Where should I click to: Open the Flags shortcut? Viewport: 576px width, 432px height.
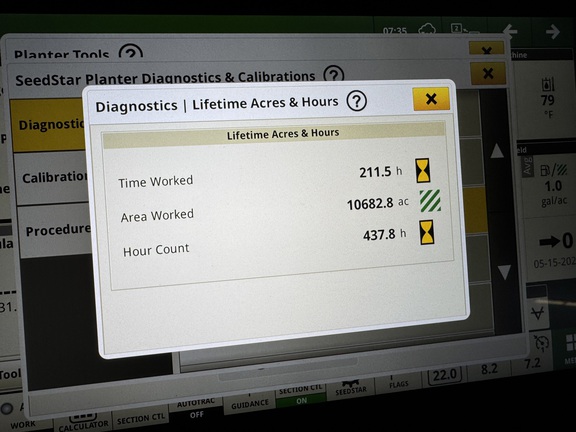point(399,382)
